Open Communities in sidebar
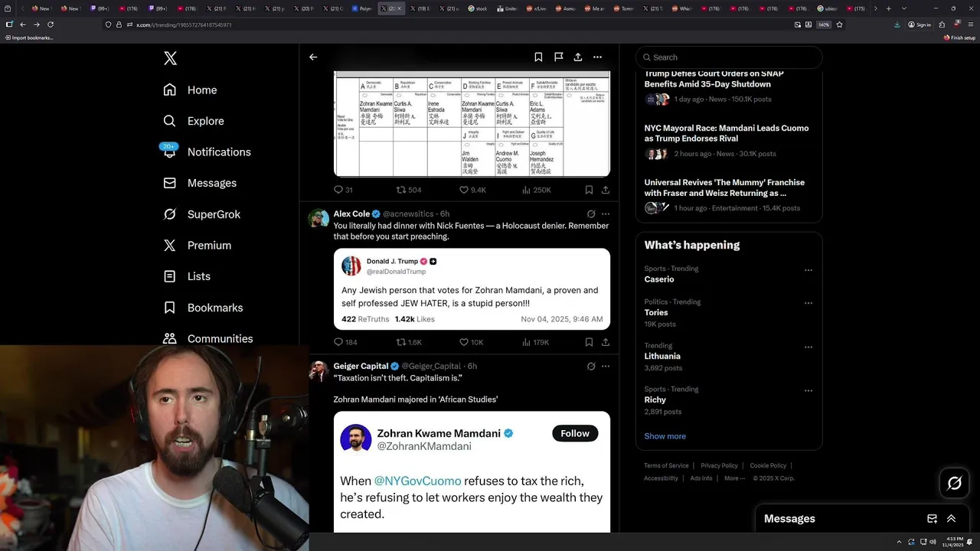980x551 pixels. click(208, 338)
